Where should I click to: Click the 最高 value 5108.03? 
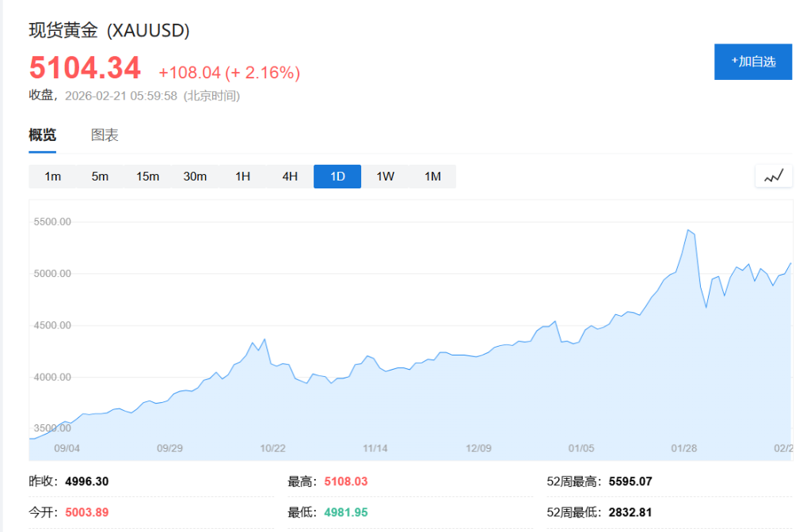pos(347,481)
